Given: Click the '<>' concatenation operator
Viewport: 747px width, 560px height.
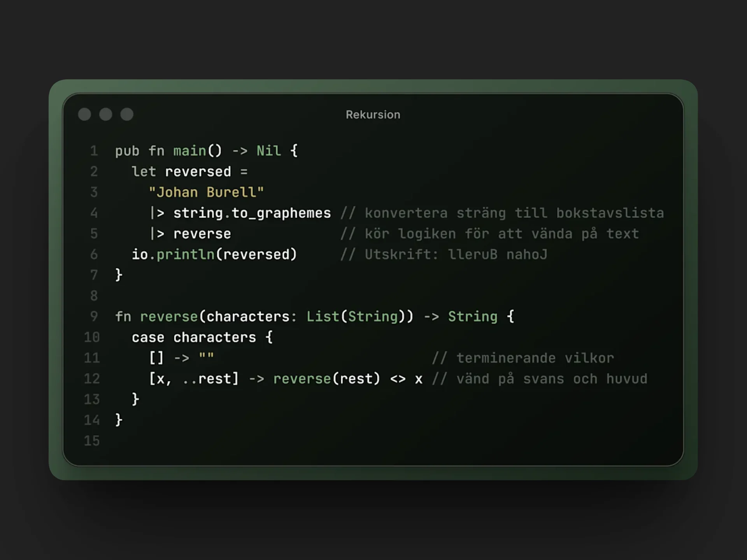Looking at the screenshot, I should coord(398,379).
